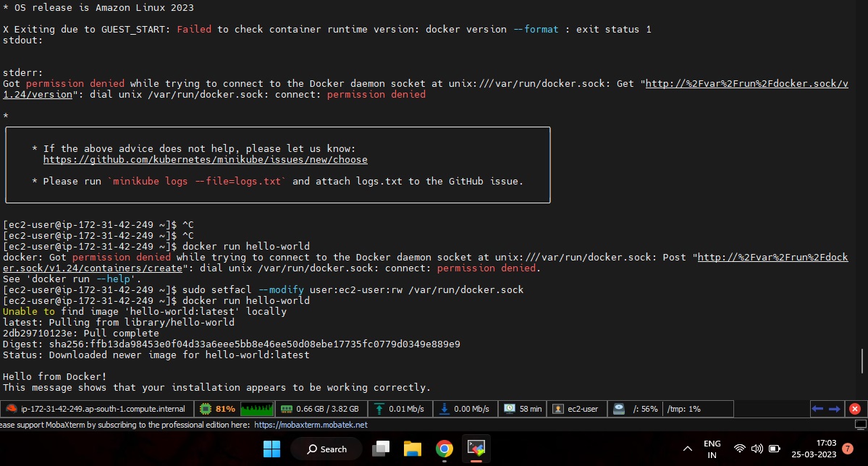Open the Windows Start menu
Viewport: 868px width, 466px height.
pyautogui.click(x=271, y=449)
